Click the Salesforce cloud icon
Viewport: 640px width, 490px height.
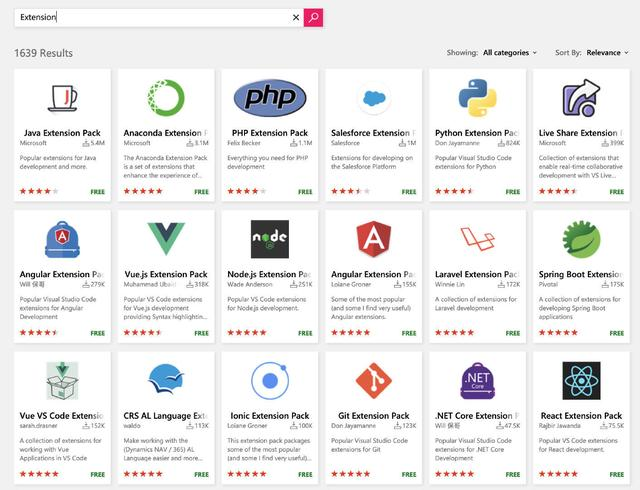(374, 98)
